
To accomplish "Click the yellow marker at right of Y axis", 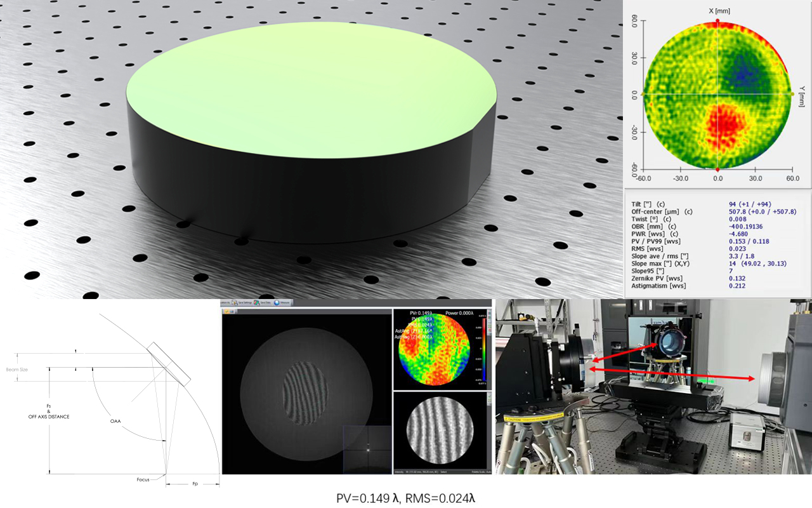I will (792, 94).
